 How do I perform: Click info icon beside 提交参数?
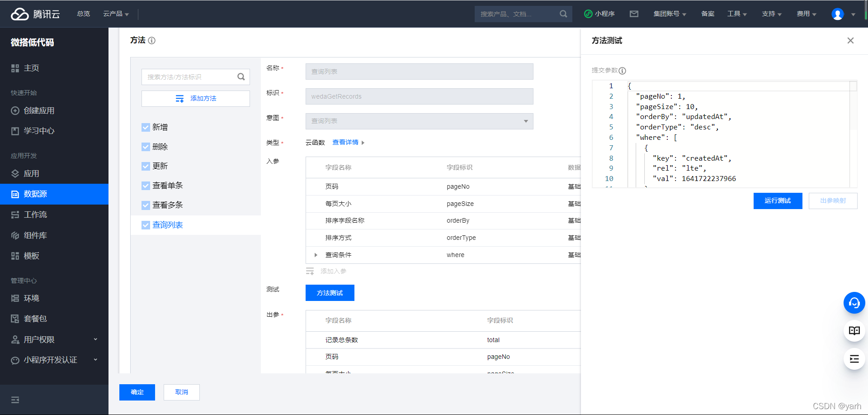coord(623,71)
